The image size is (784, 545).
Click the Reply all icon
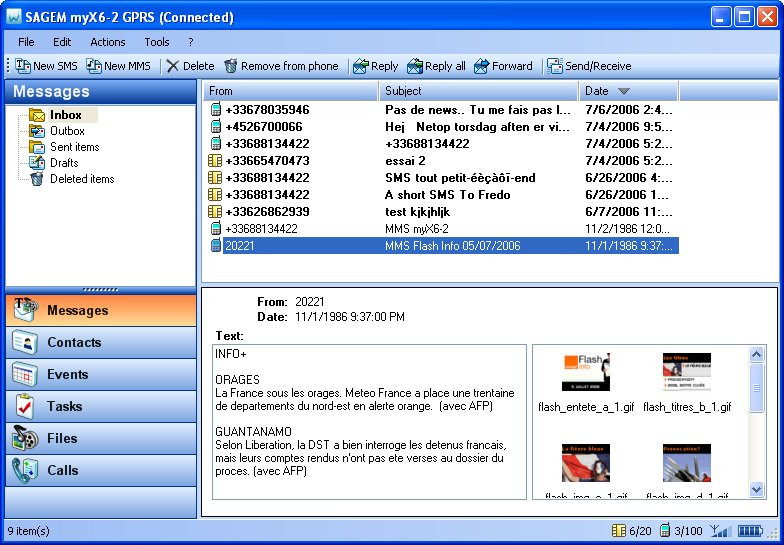coord(415,66)
